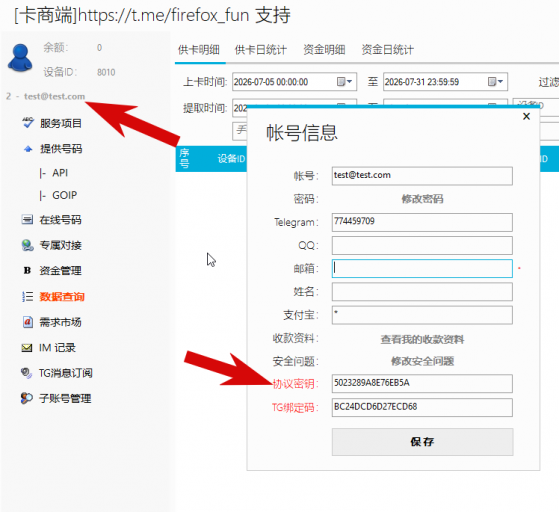
Task: Focus the 支付宝 input field
Action: point(422,315)
